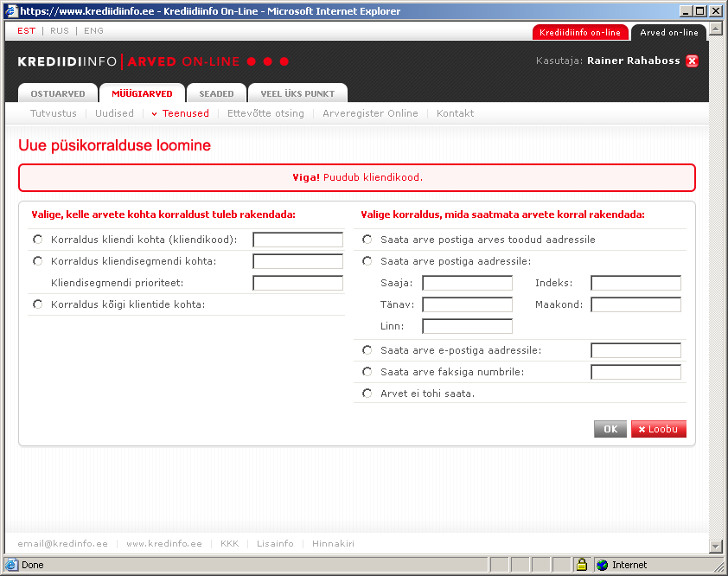Focus the kliendikood input field
This screenshot has height=576, width=728.
(x=297, y=240)
